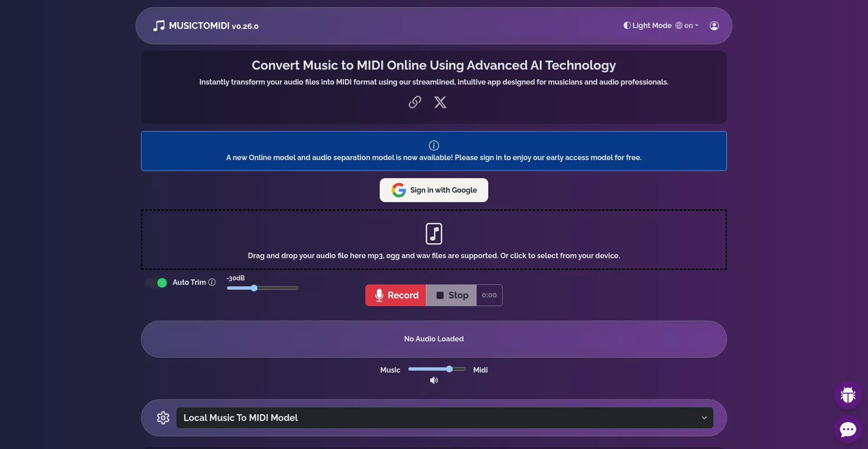Click the -30dB trim threshold slider
The width and height of the screenshot is (868, 449).
pyautogui.click(x=263, y=288)
